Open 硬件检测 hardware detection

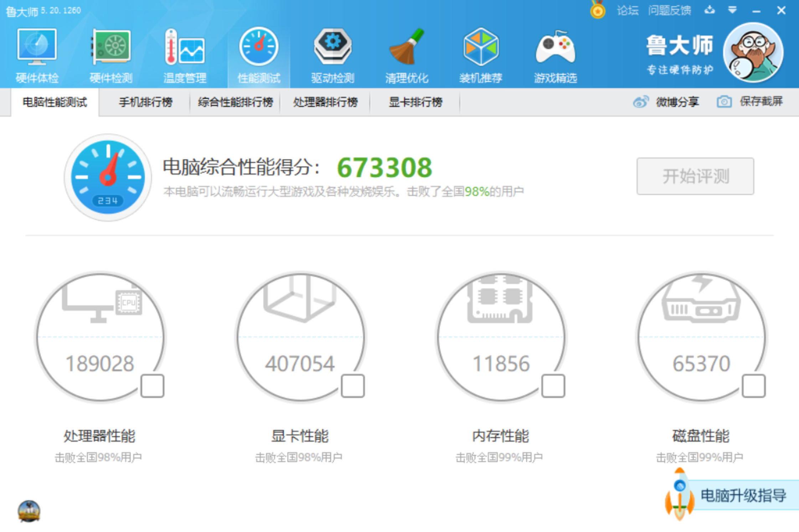point(111,56)
